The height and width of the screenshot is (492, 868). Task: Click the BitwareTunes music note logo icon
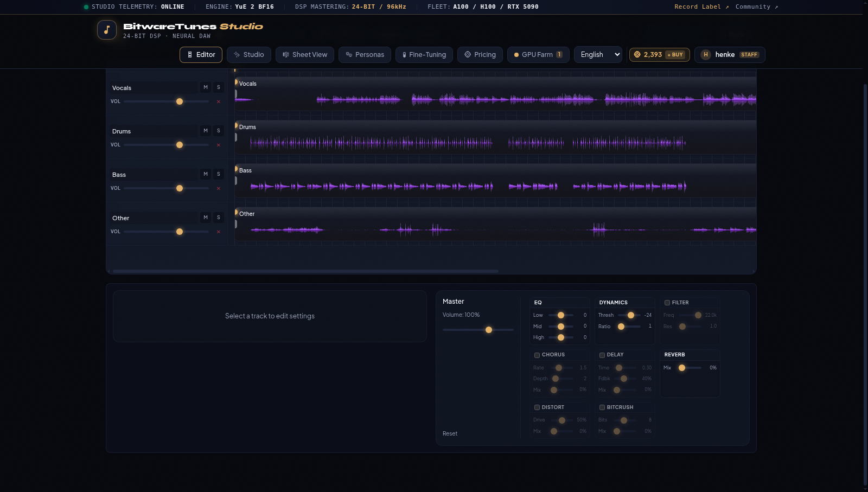(x=107, y=30)
